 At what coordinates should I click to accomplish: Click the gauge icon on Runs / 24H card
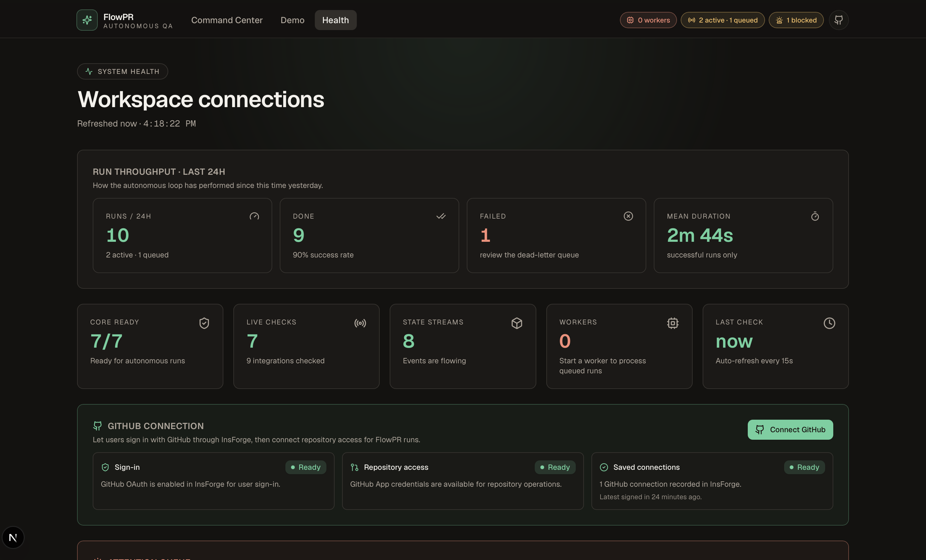[254, 216]
